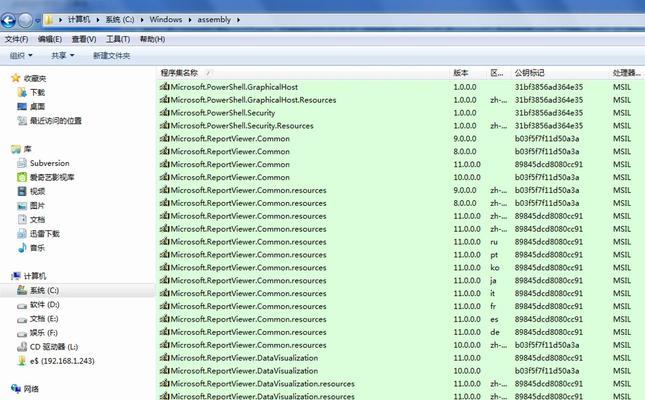This screenshot has width=645, height=400.
Task: Select Microsoft.ReportViewer.Common.resources with culture ru
Action: (400, 242)
